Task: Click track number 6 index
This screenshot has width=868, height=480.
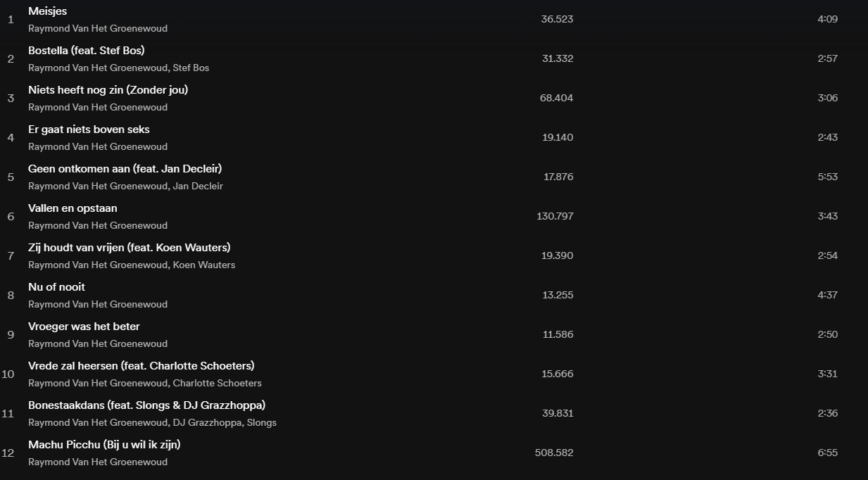Action: point(11,216)
